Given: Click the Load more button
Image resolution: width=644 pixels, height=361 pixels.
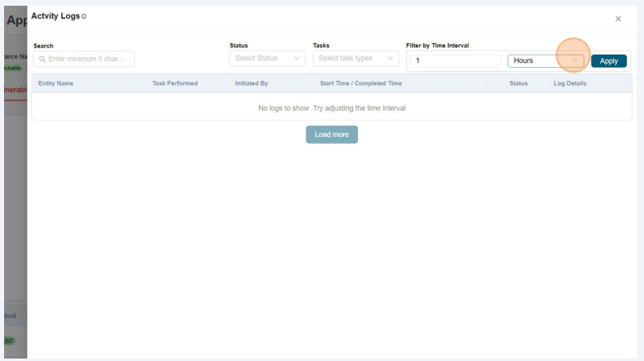Looking at the screenshot, I should click(332, 135).
